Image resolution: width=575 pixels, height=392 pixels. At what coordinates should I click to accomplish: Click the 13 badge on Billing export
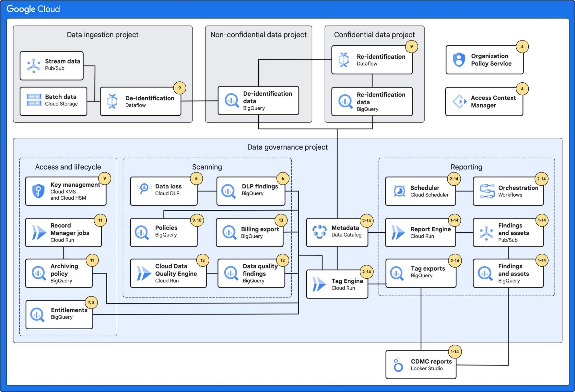[x=281, y=220]
